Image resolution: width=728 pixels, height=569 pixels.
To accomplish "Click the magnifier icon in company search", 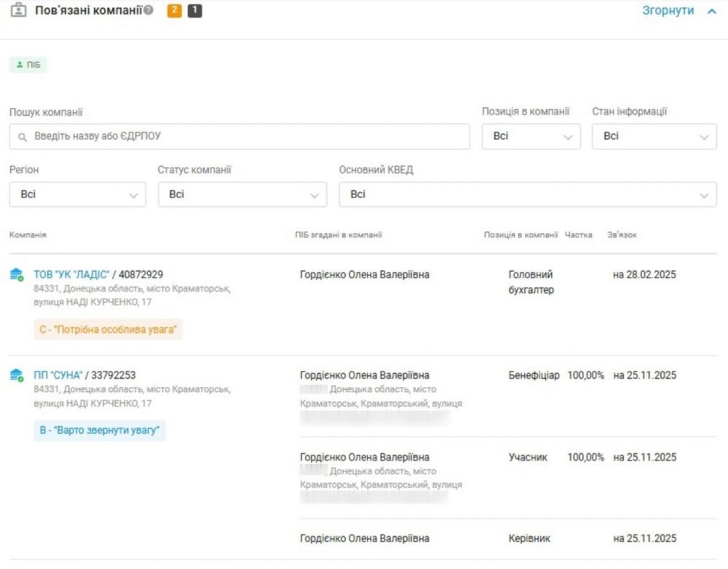I will click(23, 137).
